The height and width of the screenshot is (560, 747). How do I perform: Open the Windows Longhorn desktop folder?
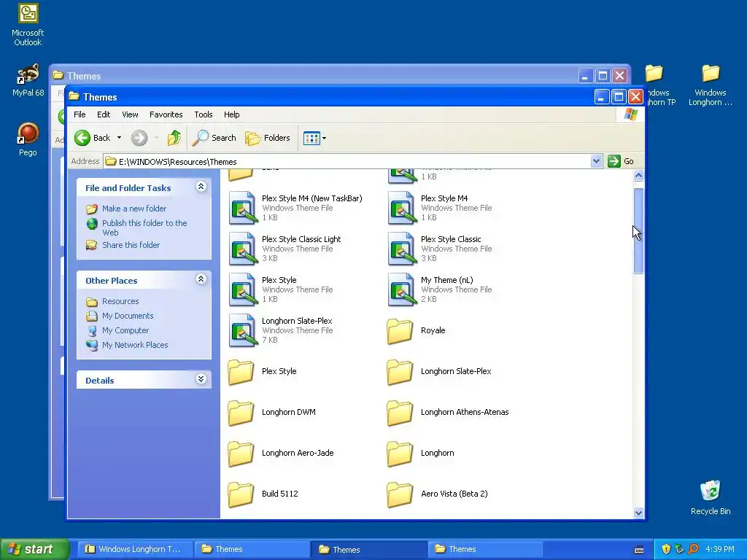[711, 86]
